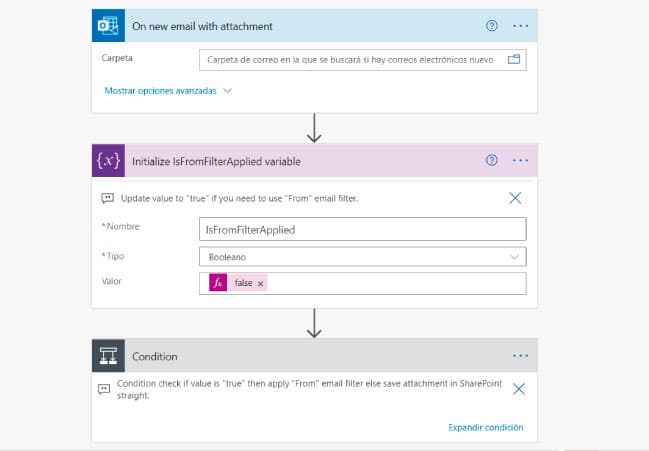The image size is (649, 451).
Task: Open the email trigger's ellipsis menu
Action: coord(520,26)
